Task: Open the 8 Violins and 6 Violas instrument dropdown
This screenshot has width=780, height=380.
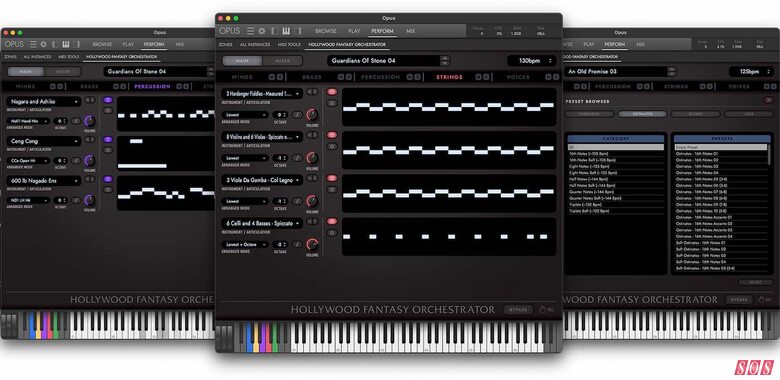Action: point(262,136)
